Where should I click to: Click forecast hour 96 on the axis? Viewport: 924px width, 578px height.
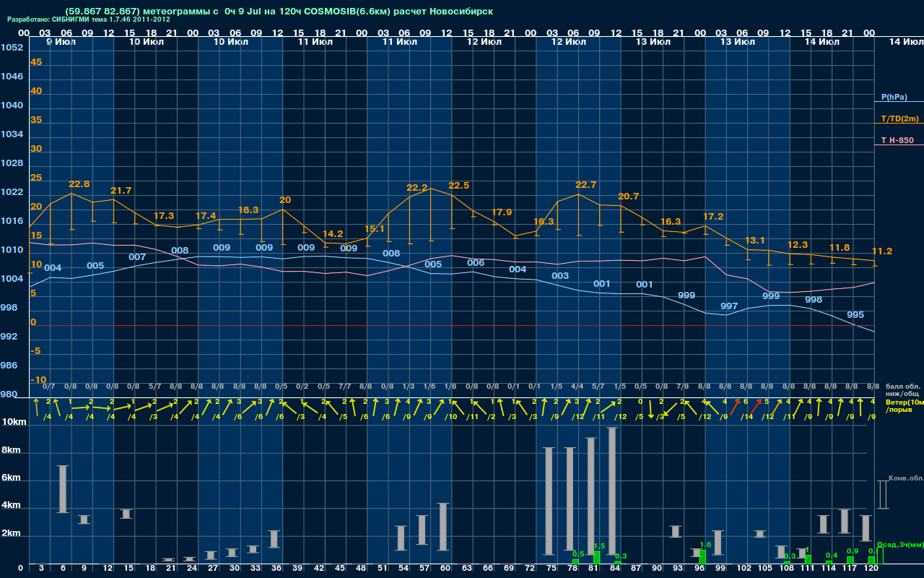click(x=699, y=569)
